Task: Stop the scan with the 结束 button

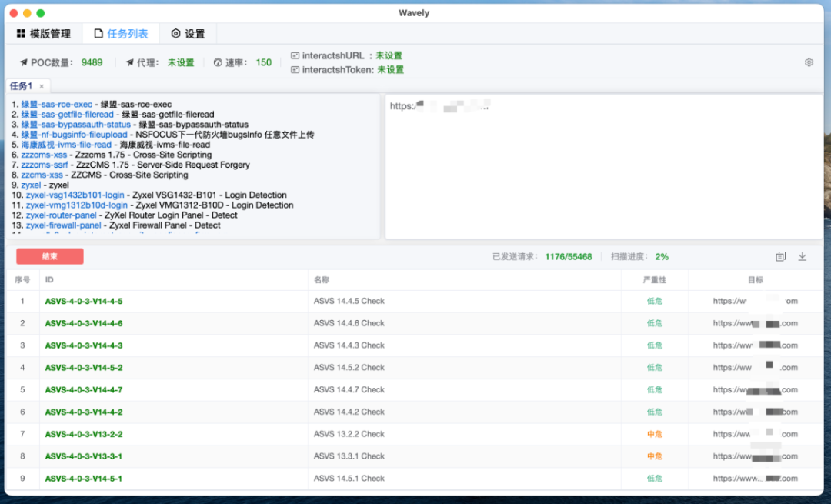Action: tap(50, 256)
